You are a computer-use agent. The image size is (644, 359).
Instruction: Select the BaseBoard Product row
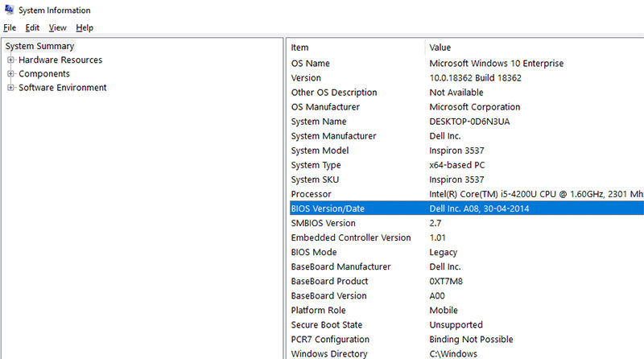tap(330, 281)
